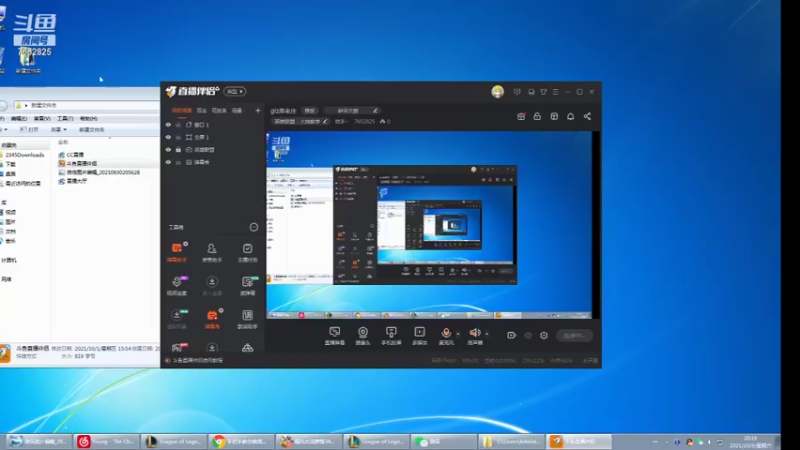Select the 窗口1 source row
800x450 pixels.
(x=213, y=124)
